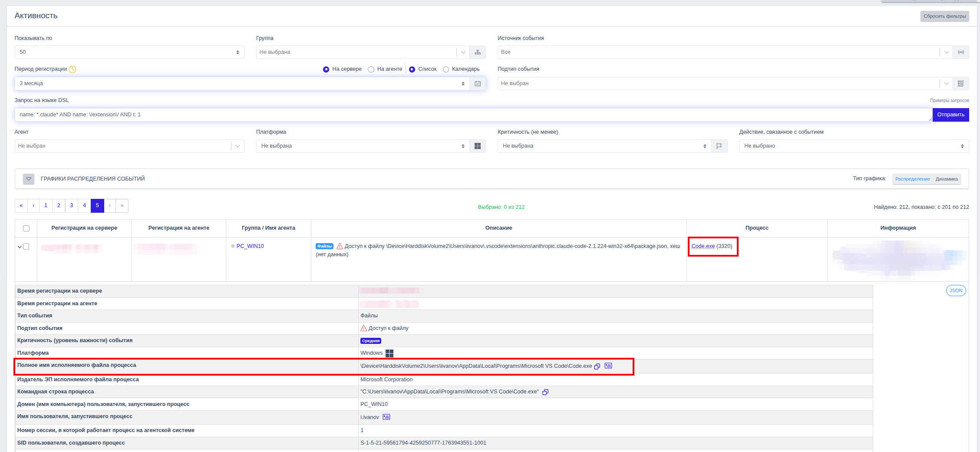Screen dimensions: 980x452
Task: Select На сервере radio button
Action: pyautogui.click(x=326, y=69)
